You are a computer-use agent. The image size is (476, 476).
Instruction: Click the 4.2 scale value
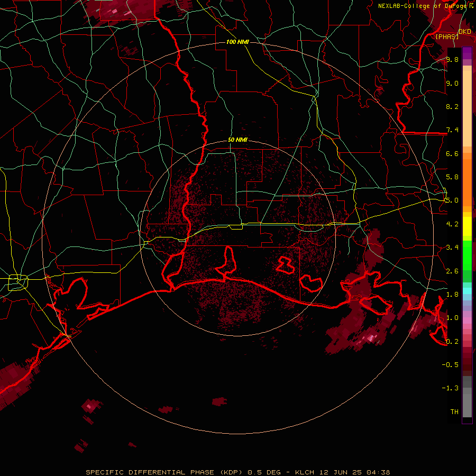pyautogui.click(x=452, y=224)
